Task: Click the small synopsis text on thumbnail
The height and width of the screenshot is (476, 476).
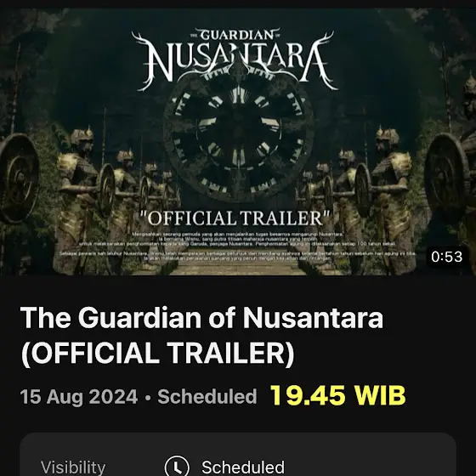Action: [x=238, y=246]
